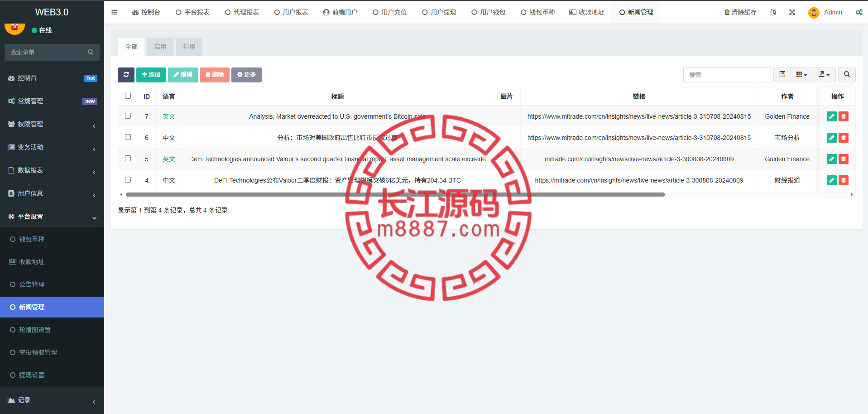The width and height of the screenshot is (868, 414).
Task: Check the select-all checkbox in table header
Action: pos(128,96)
